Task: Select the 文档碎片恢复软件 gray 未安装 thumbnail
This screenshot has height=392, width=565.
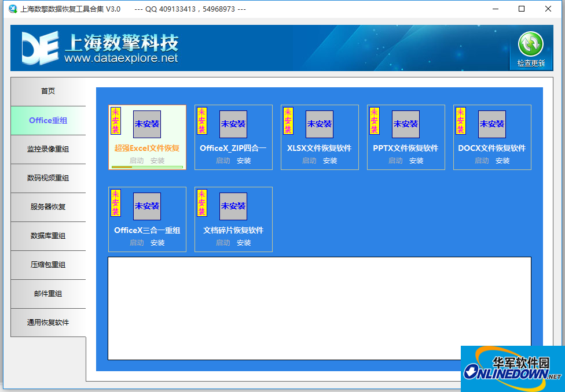Action: [x=233, y=206]
